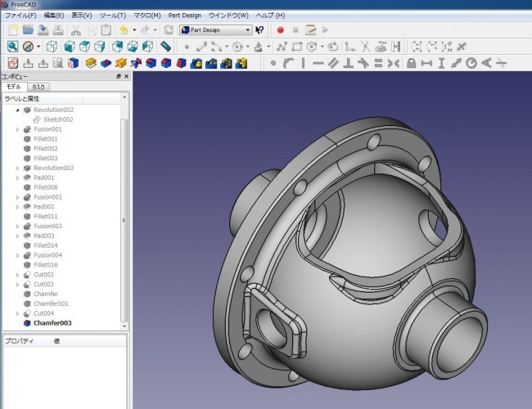
Task: Click the measure distance ruler icon
Action: (165, 47)
